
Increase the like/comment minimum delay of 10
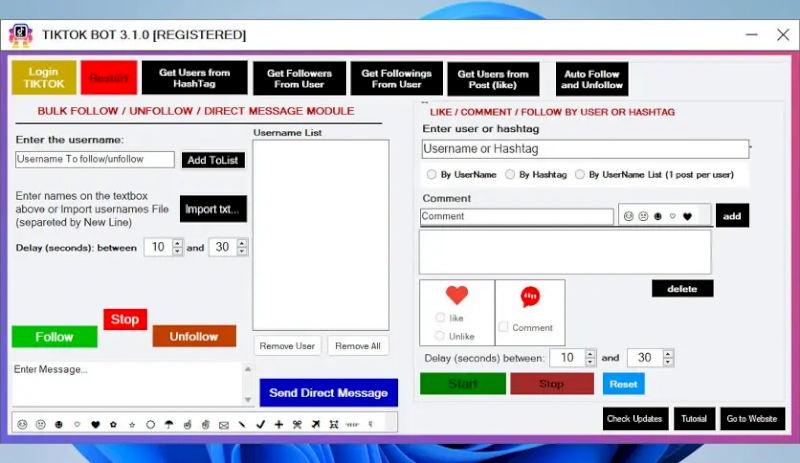590,353
